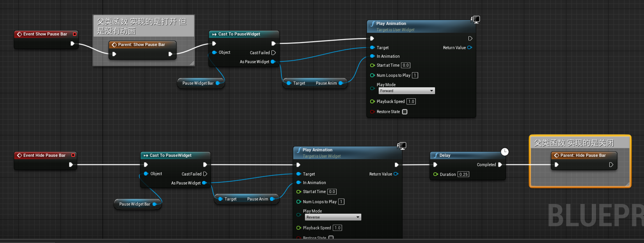Click the Duration input pin on Delay node
This screenshot has height=243, width=644.
point(436,174)
